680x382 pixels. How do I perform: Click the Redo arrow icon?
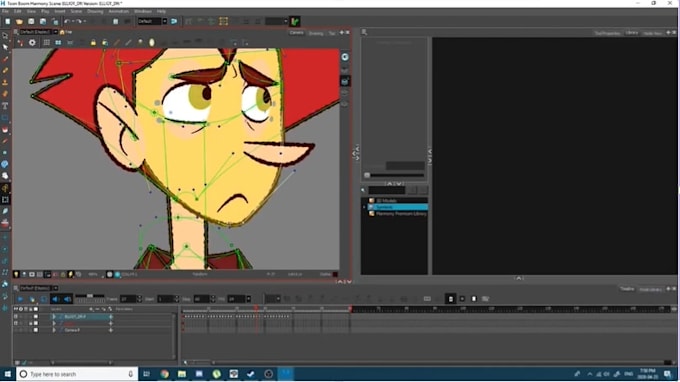(x=78, y=21)
